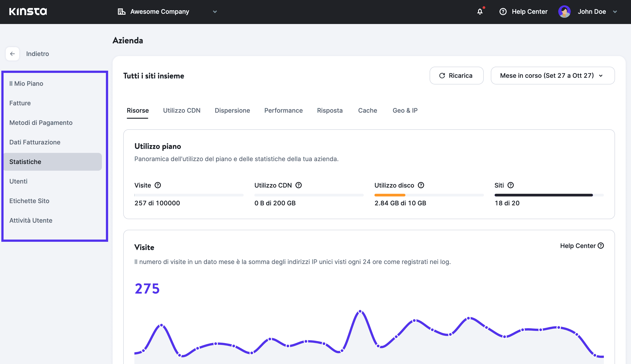Expand the Awesome Company dropdown
This screenshot has height=364, width=631.
(x=215, y=12)
